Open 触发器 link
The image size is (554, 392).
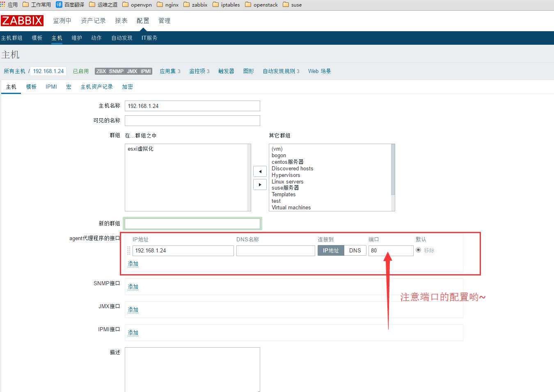point(226,71)
